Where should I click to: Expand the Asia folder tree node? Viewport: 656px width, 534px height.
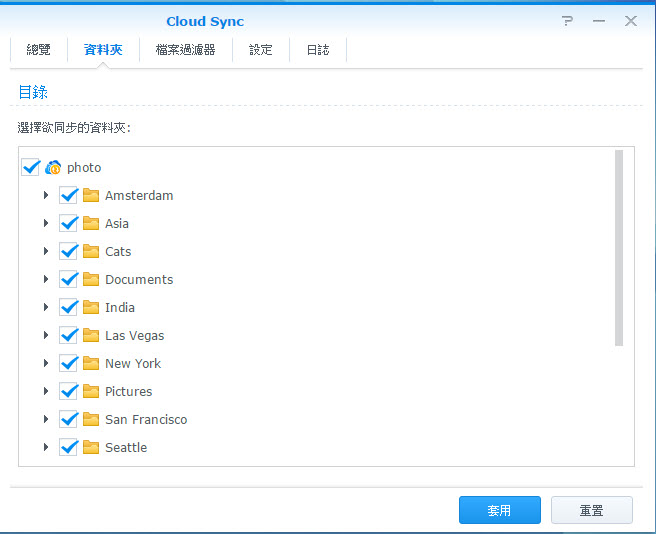46,223
